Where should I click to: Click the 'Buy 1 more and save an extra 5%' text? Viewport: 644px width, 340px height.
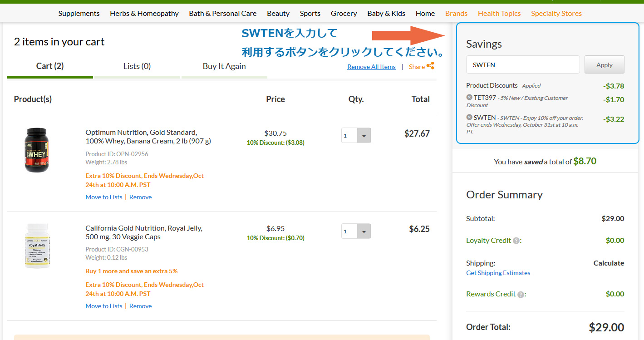(132, 271)
